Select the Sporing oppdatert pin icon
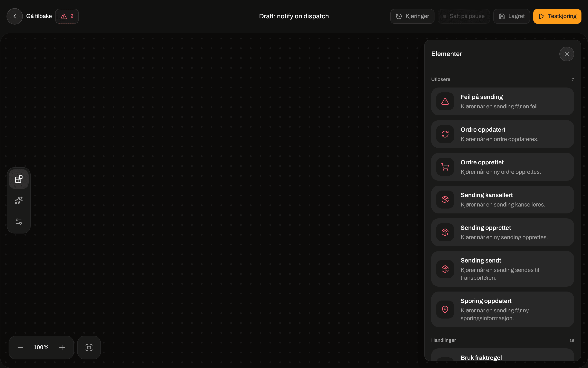 [445, 309]
